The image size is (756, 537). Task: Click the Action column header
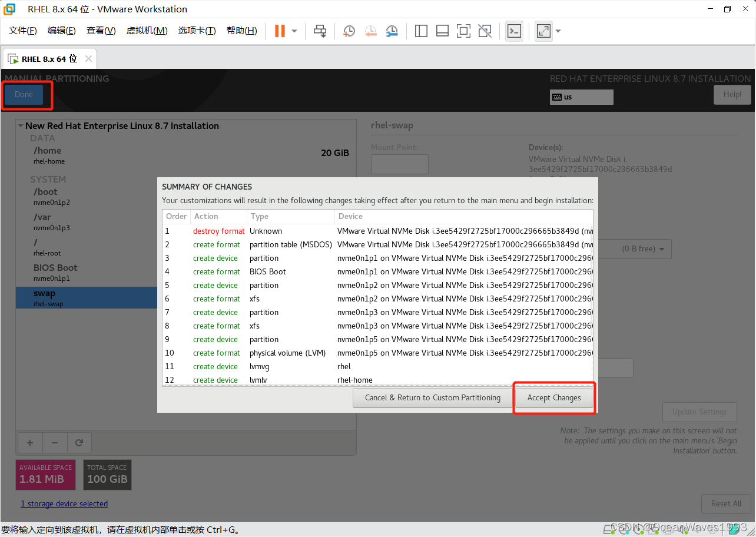218,217
